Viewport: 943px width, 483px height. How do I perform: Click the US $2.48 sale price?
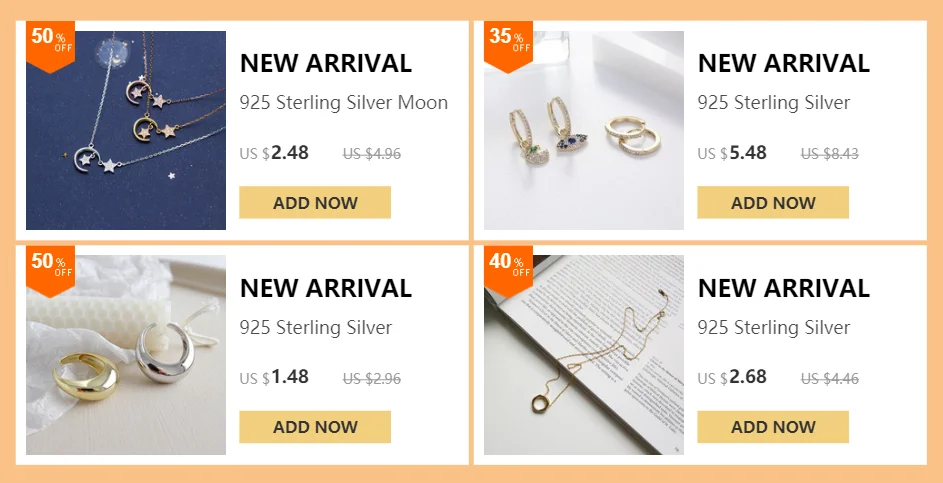pyautogui.click(x=274, y=153)
